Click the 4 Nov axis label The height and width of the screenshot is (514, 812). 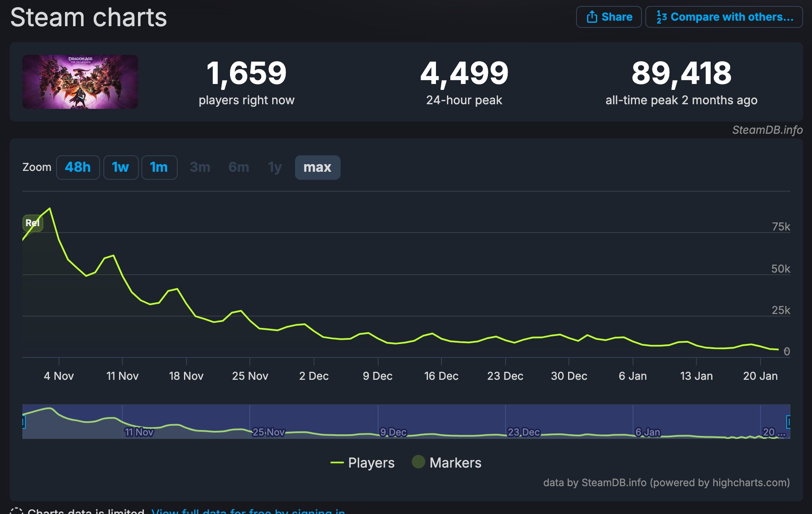coord(59,376)
